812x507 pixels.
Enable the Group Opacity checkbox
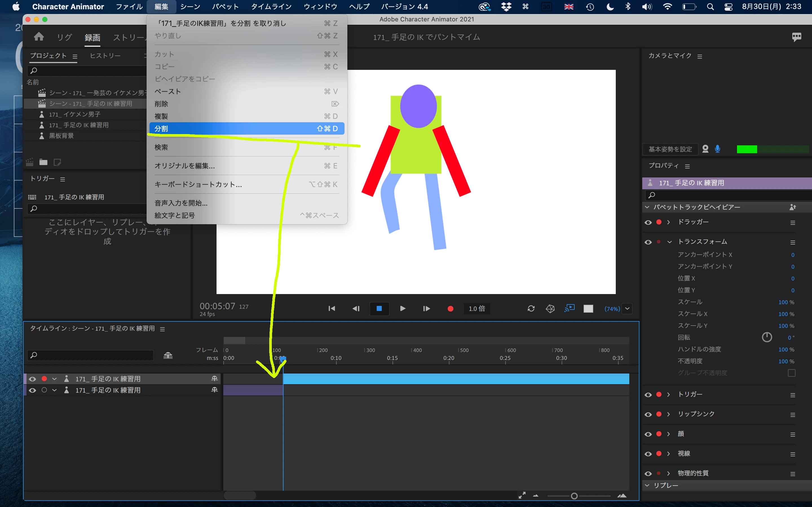tap(791, 373)
